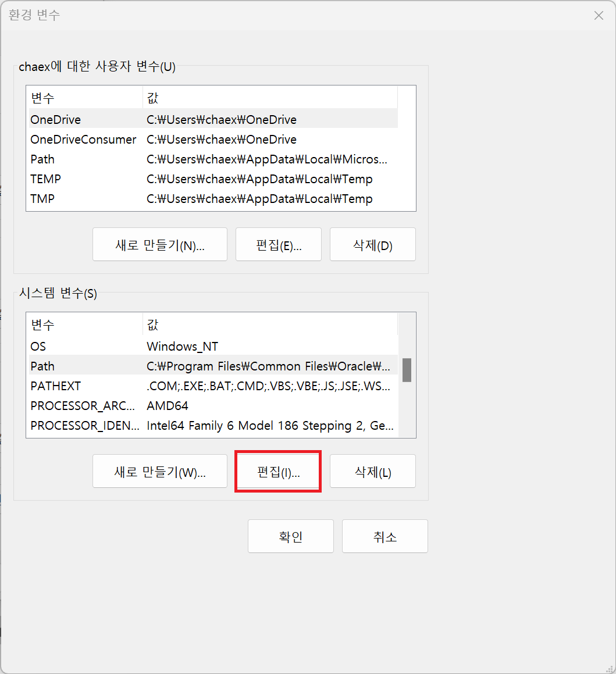The width and height of the screenshot is (616, 674).
Task: Select the system Path variable with Oracle value
Action: (x=213, y=366)
